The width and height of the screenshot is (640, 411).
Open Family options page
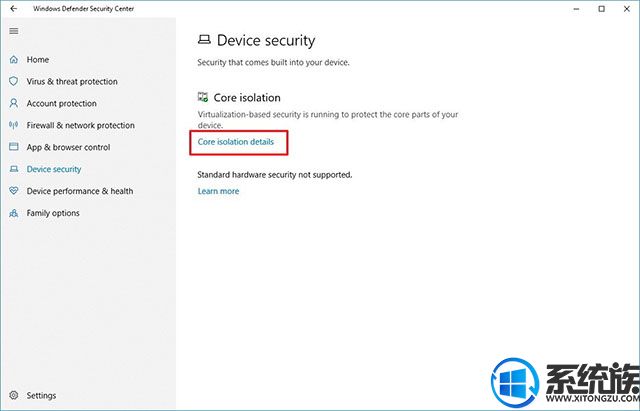[53, 213]
